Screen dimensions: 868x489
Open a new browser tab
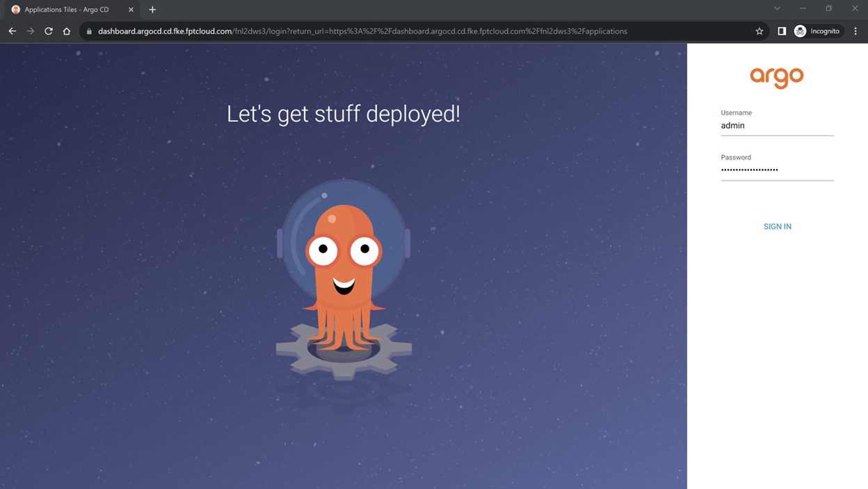point(152,10)
